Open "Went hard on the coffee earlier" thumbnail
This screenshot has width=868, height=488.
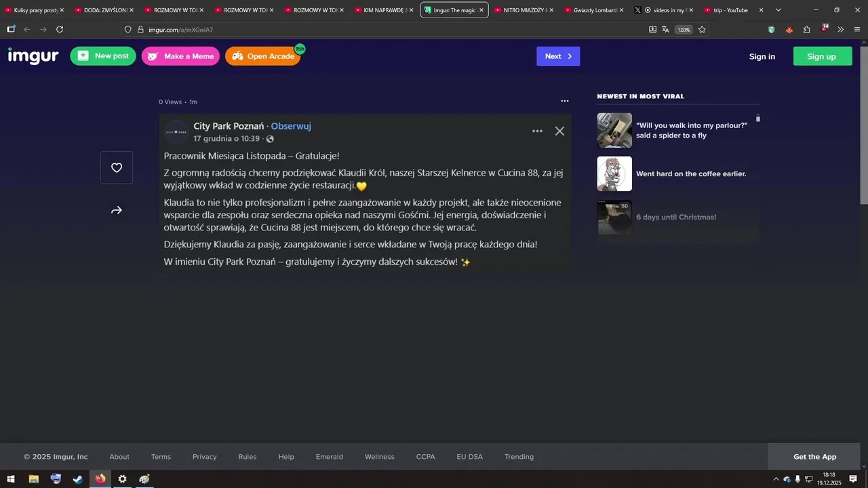coord(614,174)
